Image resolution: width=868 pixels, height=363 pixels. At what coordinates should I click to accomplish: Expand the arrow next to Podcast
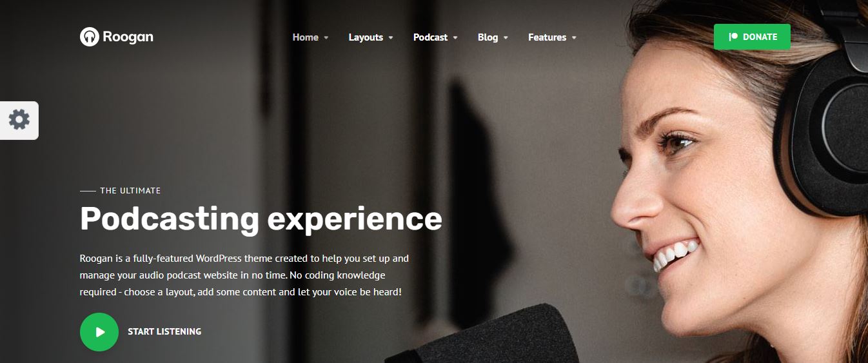point(455,38)
